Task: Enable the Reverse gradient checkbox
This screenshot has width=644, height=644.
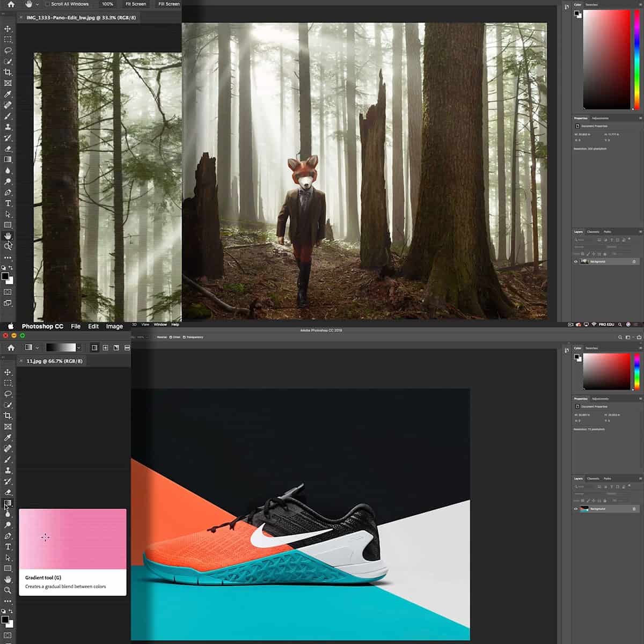Action: point(155,337)
